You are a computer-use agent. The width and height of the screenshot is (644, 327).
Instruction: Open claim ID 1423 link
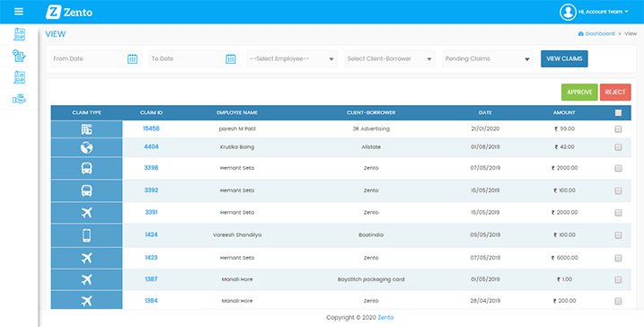pyautogui.click(x=151, y=258)
